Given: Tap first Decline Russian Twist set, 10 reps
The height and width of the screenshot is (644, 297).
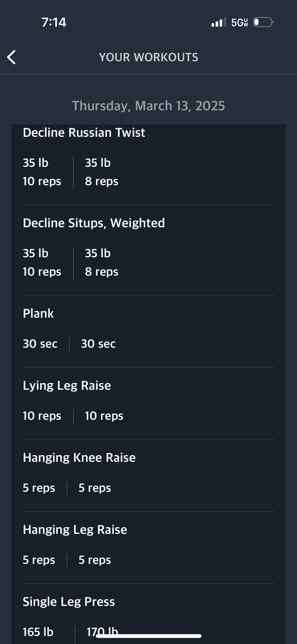Looking at the screenshot, I should 42,172.
